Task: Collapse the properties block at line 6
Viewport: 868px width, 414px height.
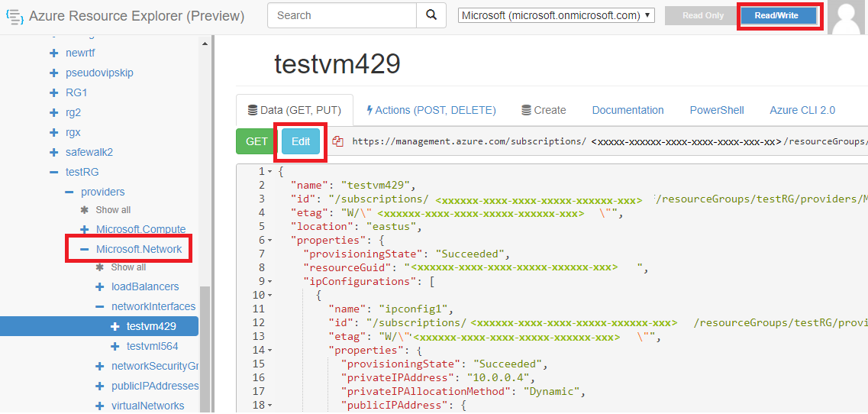Action: [269, 240]
